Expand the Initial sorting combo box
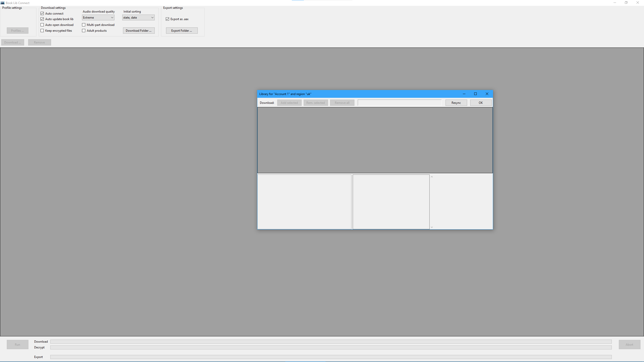Screen dimensions: 644x362 click(138, 18)
